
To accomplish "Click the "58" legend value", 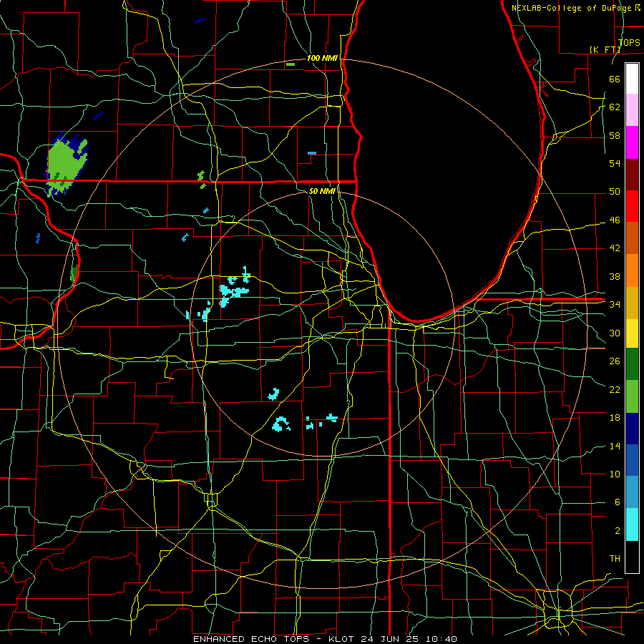I will (x=615, y=135).
